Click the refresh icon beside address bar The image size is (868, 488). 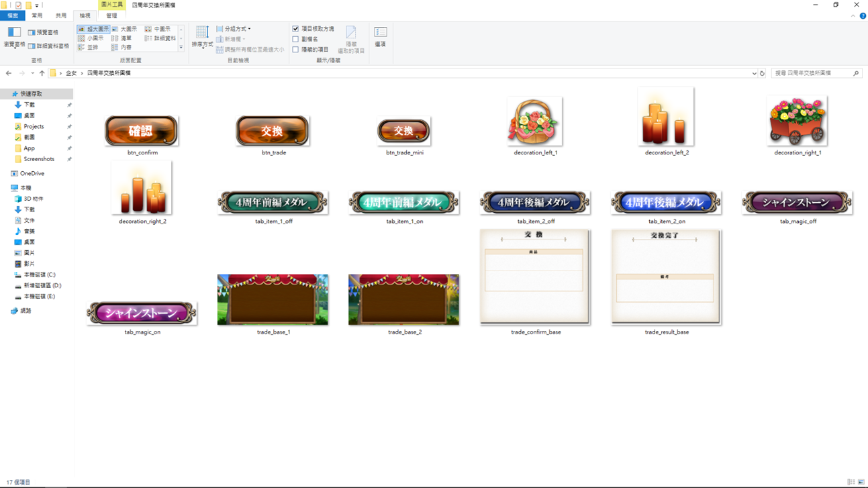pos(762,73)
